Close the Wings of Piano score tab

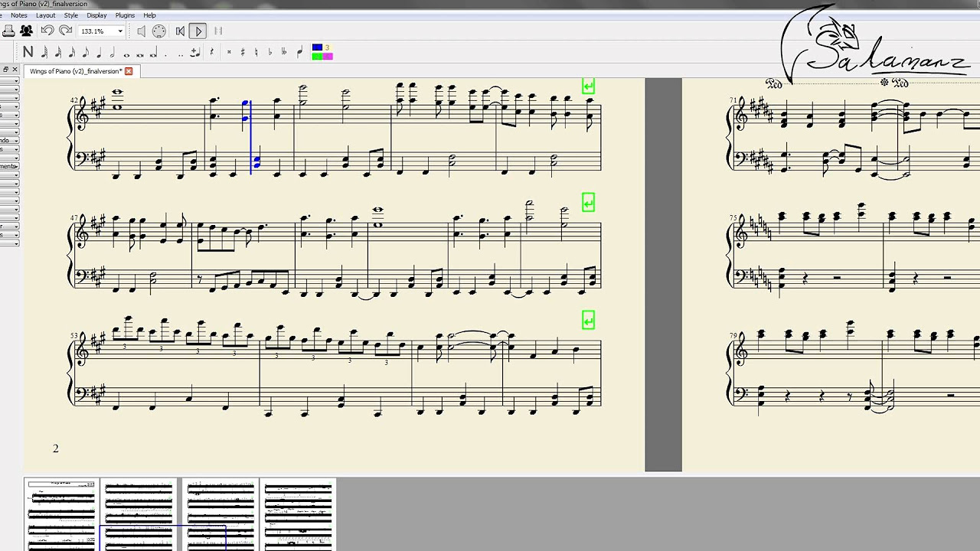[x=129, y=71]
